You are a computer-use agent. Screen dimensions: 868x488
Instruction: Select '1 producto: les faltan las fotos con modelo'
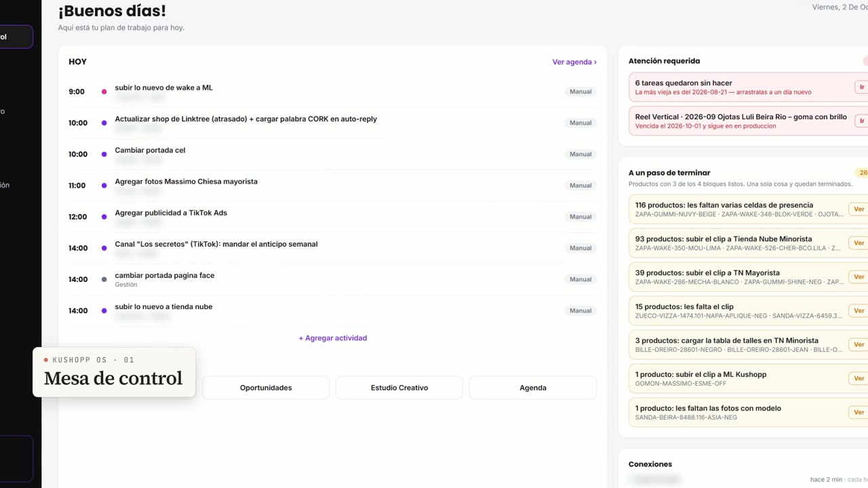(x=748, y=413)
